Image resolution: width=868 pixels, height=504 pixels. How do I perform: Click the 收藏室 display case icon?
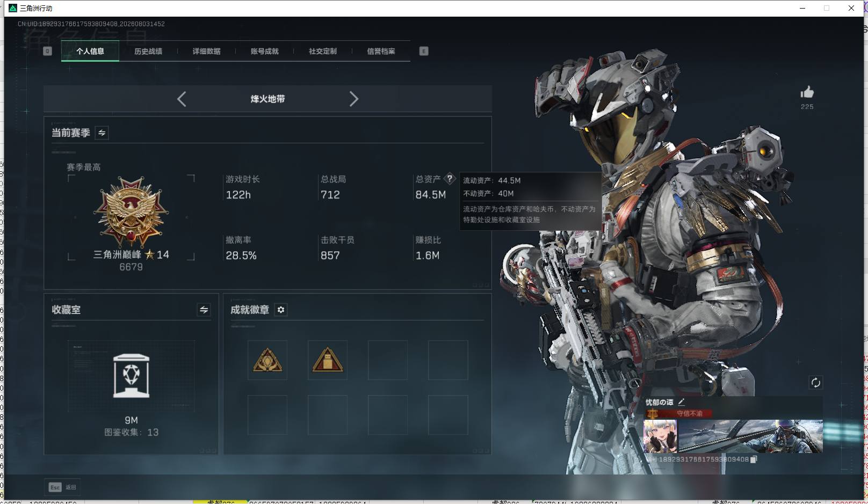coord(131,376)
